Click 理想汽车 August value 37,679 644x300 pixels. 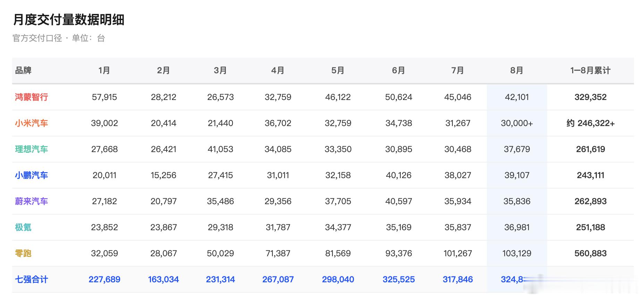click(x=517, y=149)
